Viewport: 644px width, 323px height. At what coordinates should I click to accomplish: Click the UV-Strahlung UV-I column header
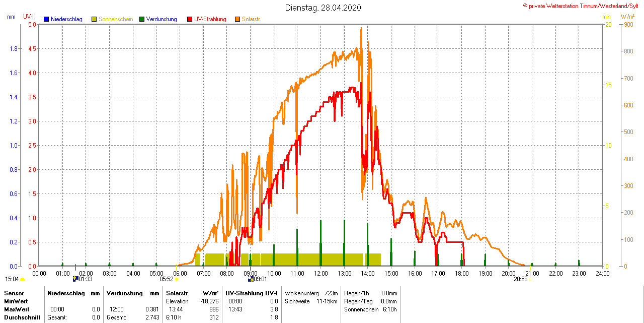click(x=252, y=293)
